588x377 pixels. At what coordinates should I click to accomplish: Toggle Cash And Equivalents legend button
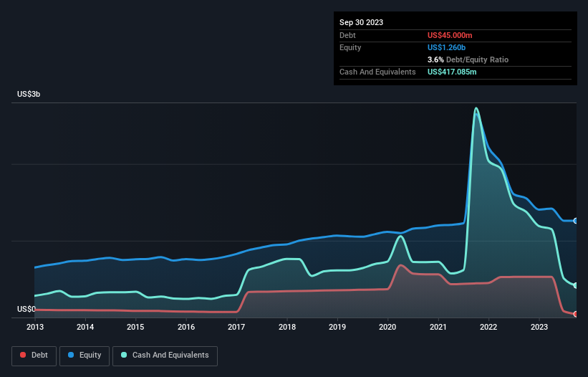coord(165,355)
